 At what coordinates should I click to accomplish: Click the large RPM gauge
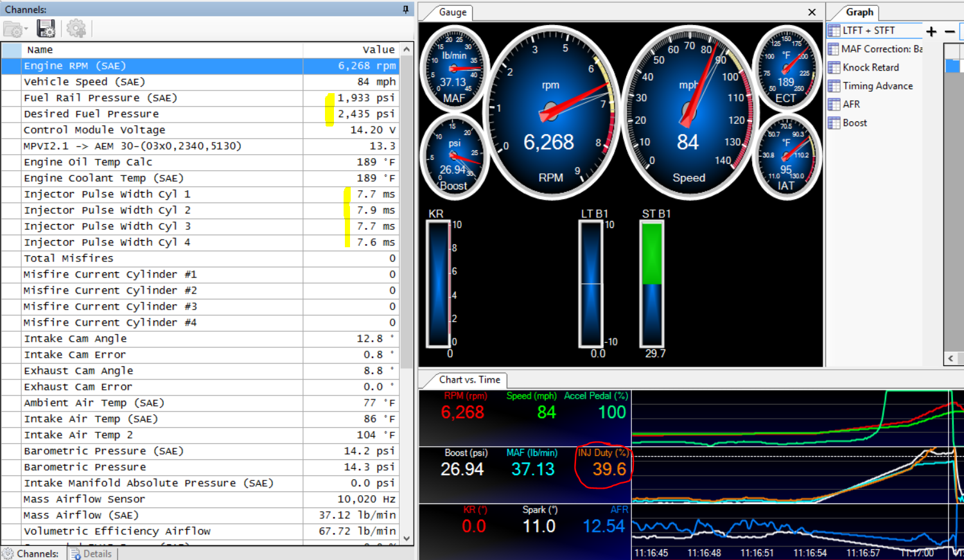pyautogui.click(x=550, y=113)
